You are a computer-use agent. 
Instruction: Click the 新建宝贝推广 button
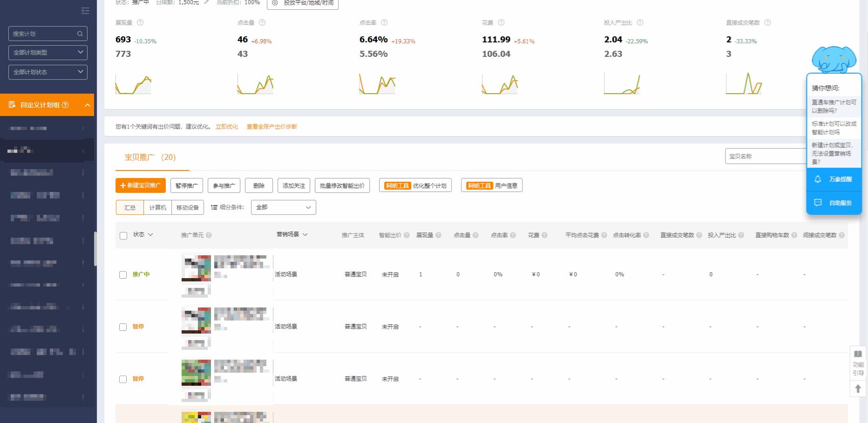(x=140, y=185)
